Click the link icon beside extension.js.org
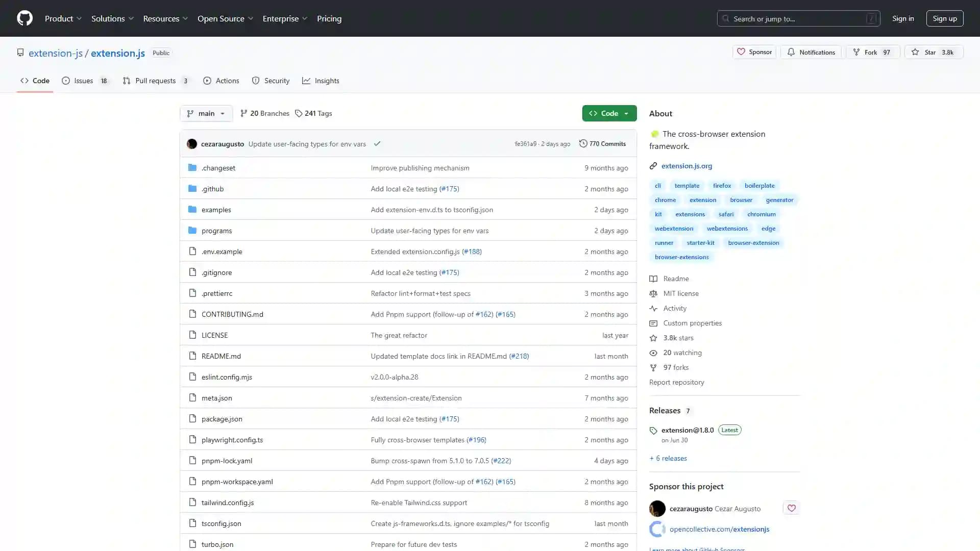The width and height of the screenshot is (980, 551). (653, 166)
